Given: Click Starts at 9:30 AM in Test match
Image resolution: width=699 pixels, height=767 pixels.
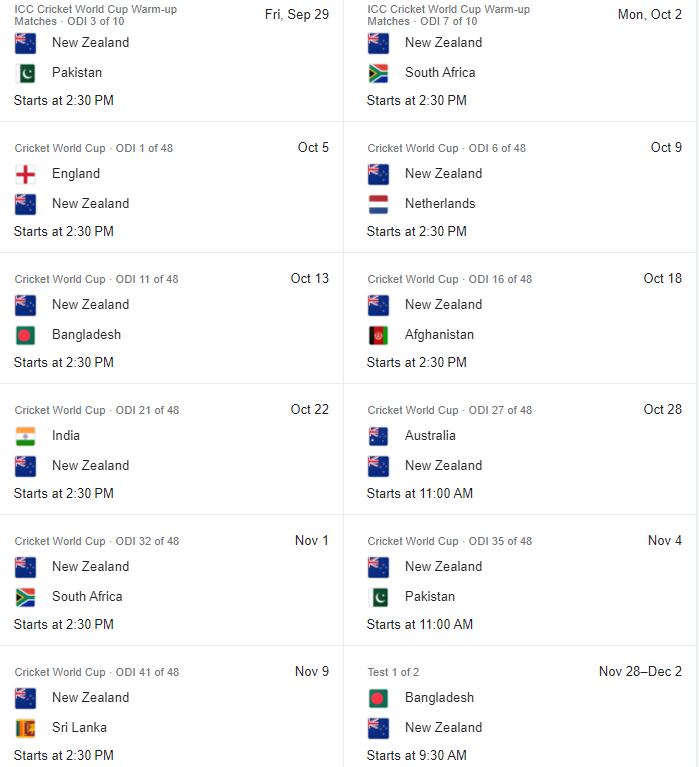Looking at the screenshot, I should 417,756.
